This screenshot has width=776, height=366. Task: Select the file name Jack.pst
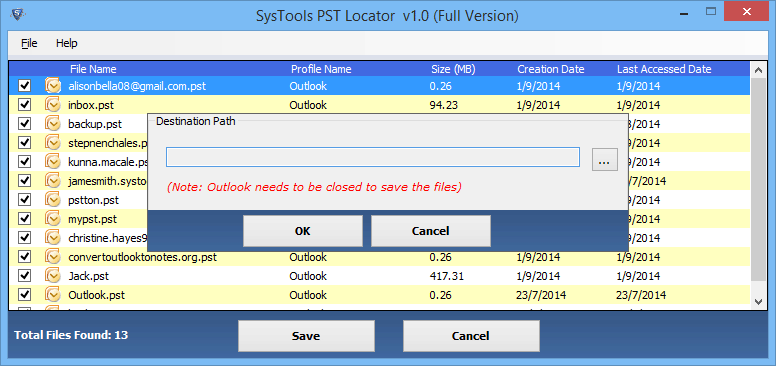coord(89,276)
